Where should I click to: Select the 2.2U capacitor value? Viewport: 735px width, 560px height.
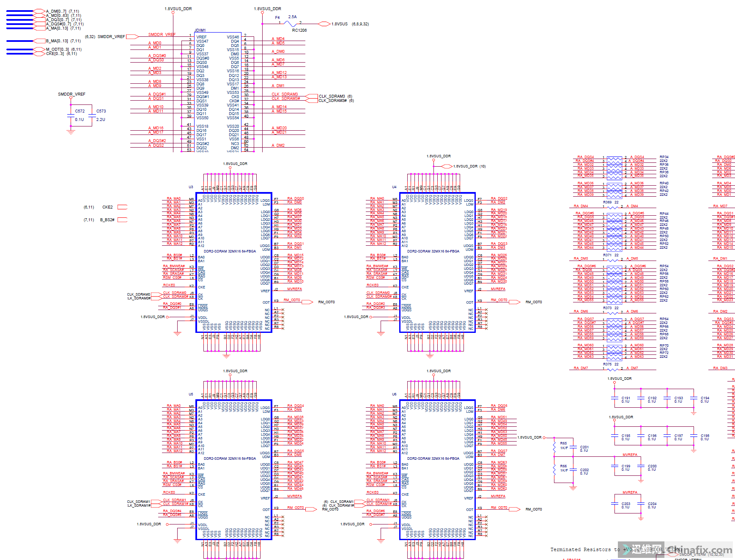(x=101, y=120)
